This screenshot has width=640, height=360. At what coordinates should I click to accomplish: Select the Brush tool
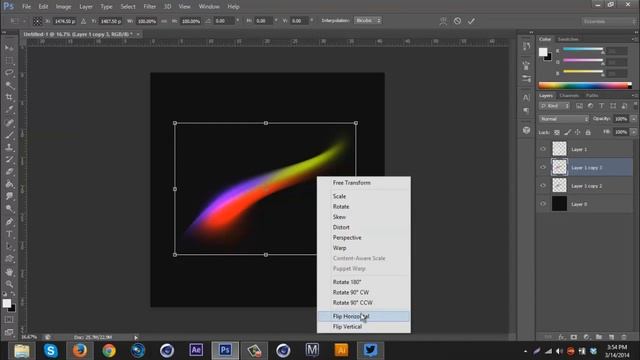9,135
